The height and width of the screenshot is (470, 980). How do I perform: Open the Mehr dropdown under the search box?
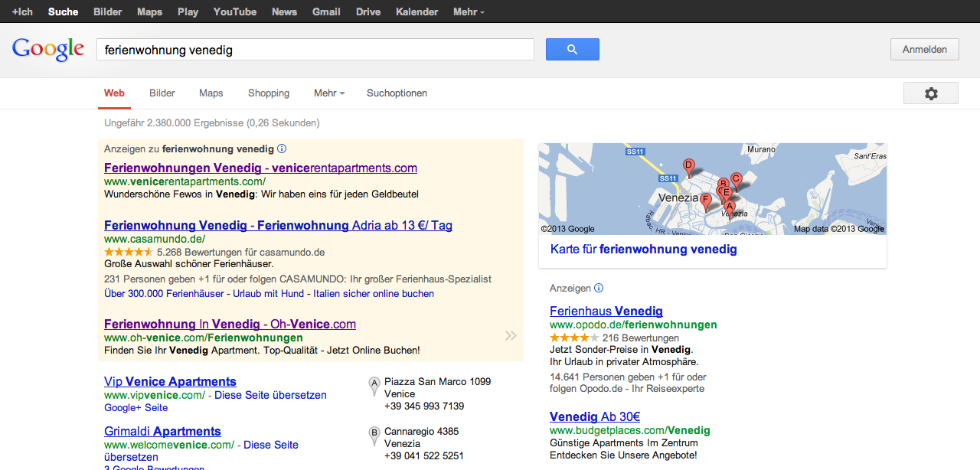(329, 93)
